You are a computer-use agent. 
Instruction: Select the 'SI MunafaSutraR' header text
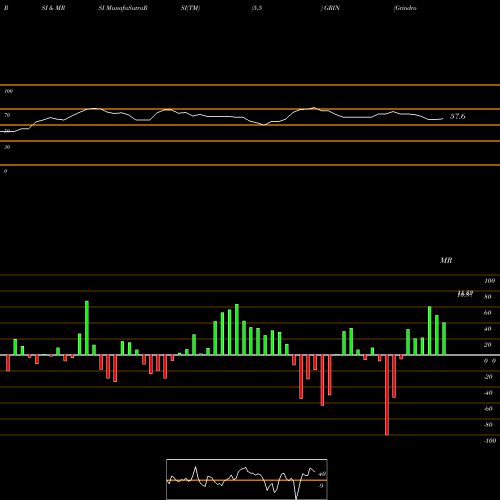123,8
